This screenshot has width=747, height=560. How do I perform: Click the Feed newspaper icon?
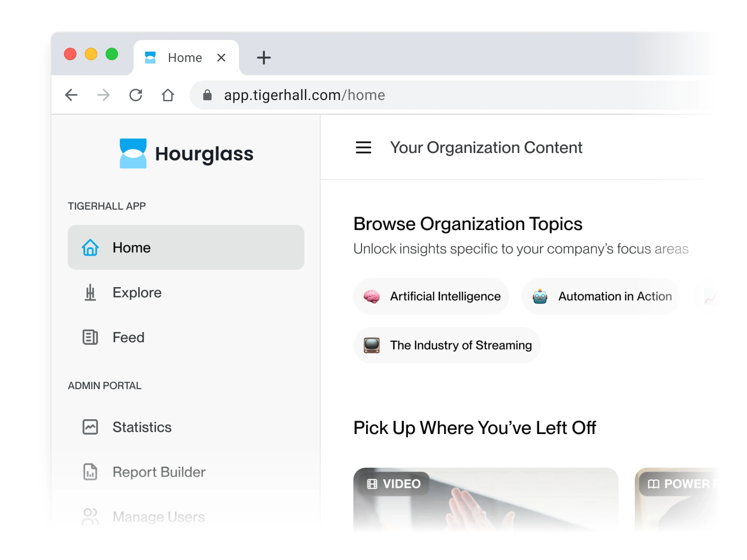click(x=90, y=337)
